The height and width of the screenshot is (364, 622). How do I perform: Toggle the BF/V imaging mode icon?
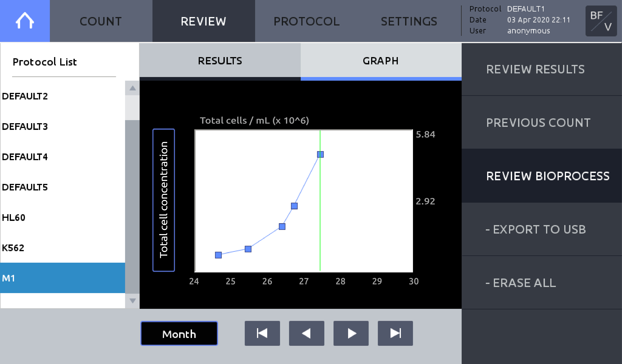[x=601, y=21]
